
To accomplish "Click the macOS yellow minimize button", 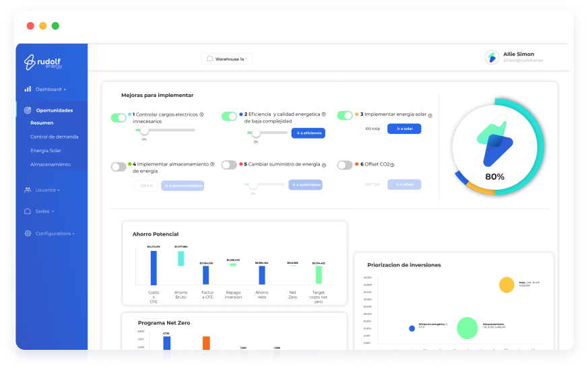I will [42, 26].
